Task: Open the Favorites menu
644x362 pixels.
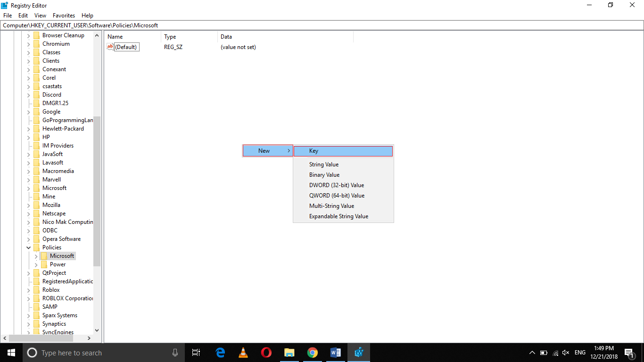Action: click(64, 15)
